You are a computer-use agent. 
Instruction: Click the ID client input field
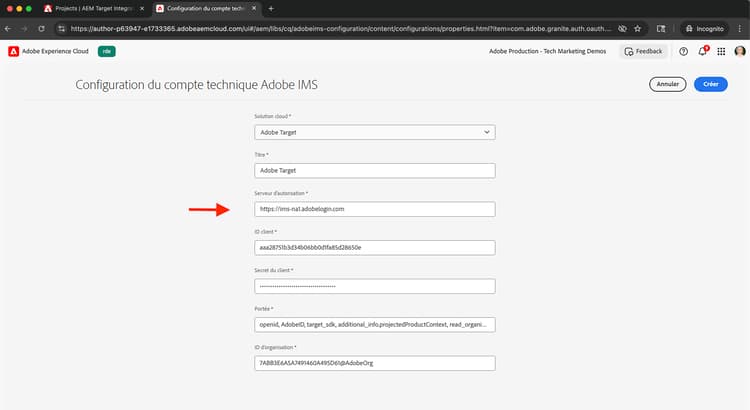point(375,248)
